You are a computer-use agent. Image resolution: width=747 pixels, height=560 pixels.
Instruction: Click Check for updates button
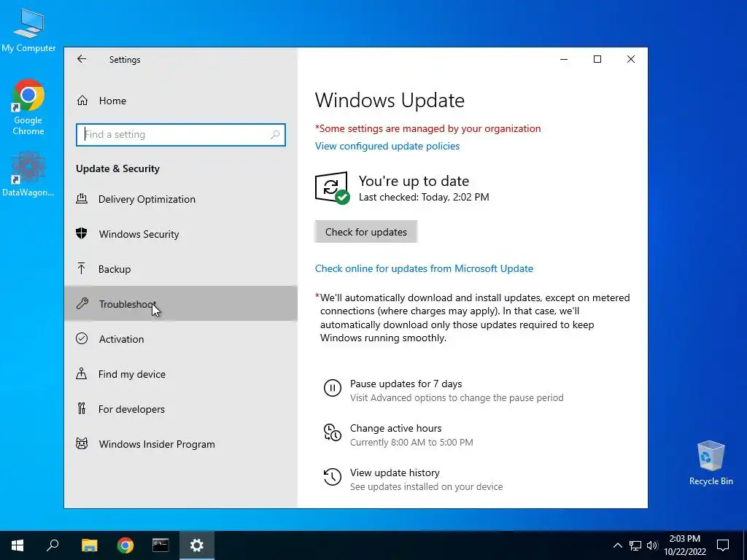tap(366, 232)
